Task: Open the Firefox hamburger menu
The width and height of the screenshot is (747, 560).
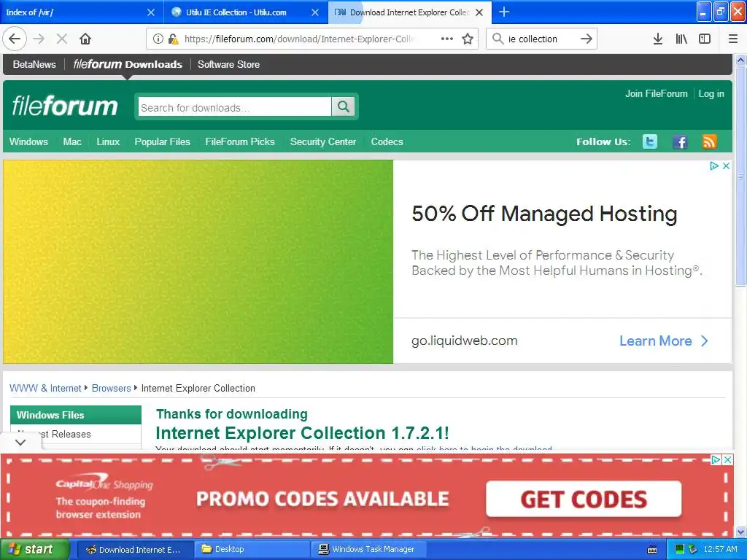Action: (x=733, y=39)
